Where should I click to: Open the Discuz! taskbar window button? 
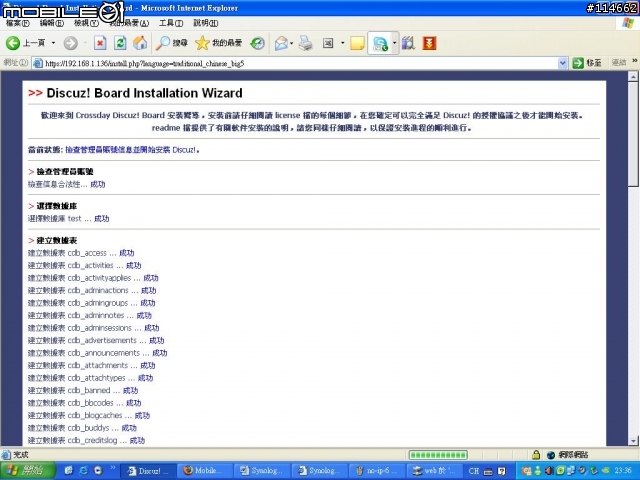tap(149, 471)
